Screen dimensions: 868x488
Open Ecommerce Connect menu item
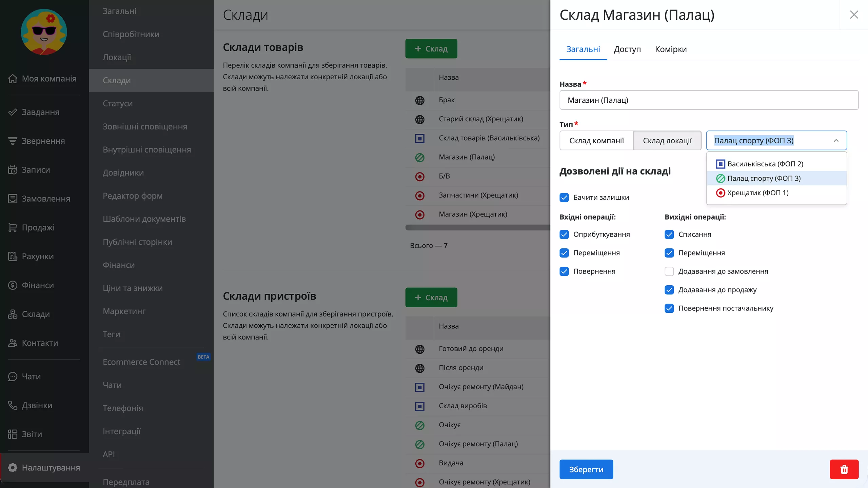(x=151, y=362)
